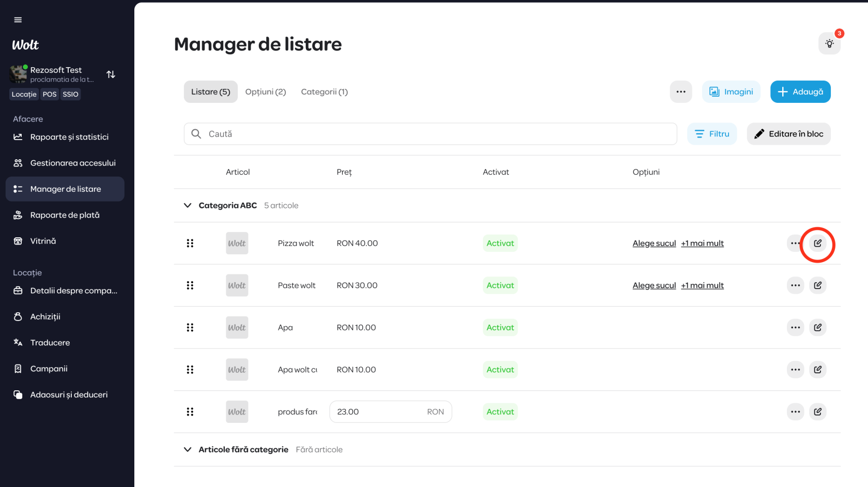Click the RON 30.00 price of Paste wolt
868x487 pixels.
coord(357,285)
